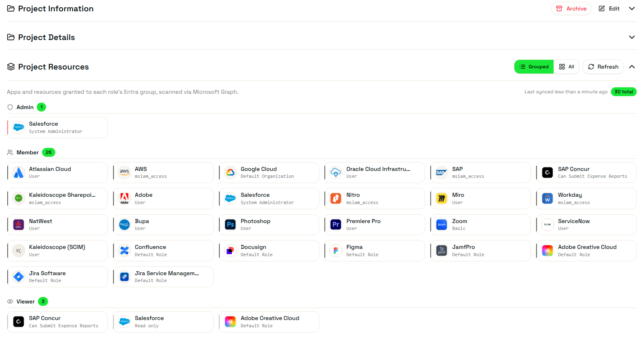The image size is (644, 339).
Task: Click the Photoshop app icon
Action: (230, 225)
